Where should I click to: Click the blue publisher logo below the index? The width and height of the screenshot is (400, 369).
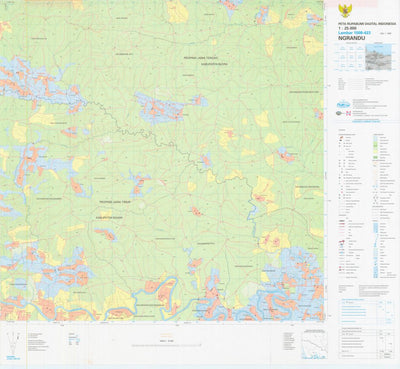[343, 104]
